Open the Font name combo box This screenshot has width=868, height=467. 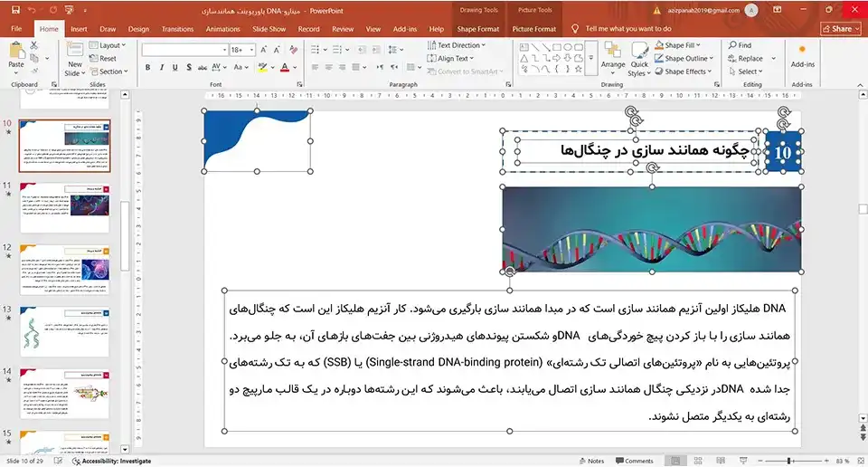coord(184,50)
